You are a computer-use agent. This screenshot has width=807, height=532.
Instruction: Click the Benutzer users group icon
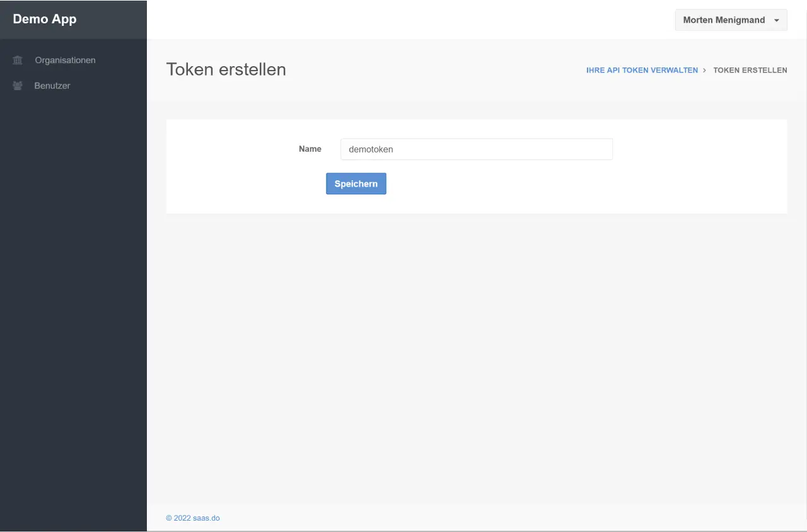[x=18, y=86]
